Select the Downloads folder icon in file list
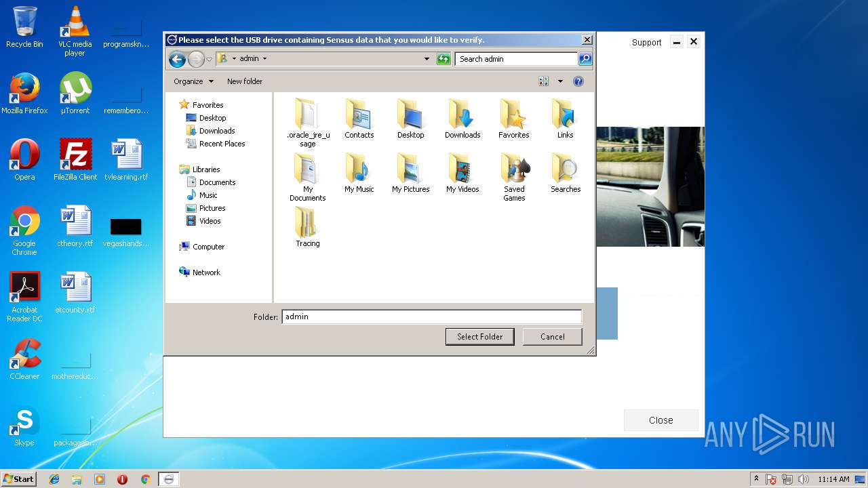Screen dimensions: 868x488 pos(462,119)
